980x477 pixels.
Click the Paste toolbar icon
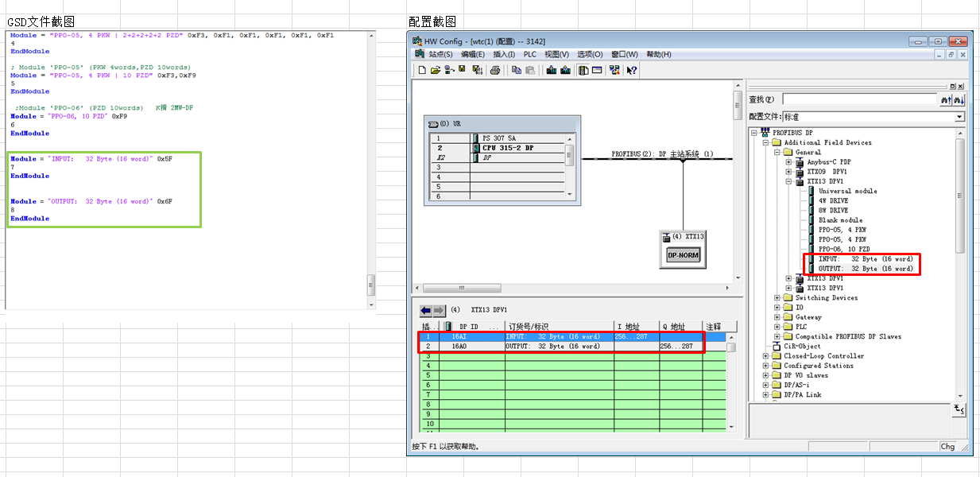coord(530,70)
